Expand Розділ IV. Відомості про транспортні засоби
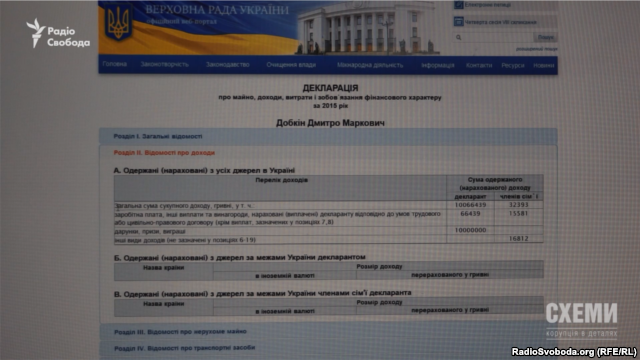 click(328, 348)
